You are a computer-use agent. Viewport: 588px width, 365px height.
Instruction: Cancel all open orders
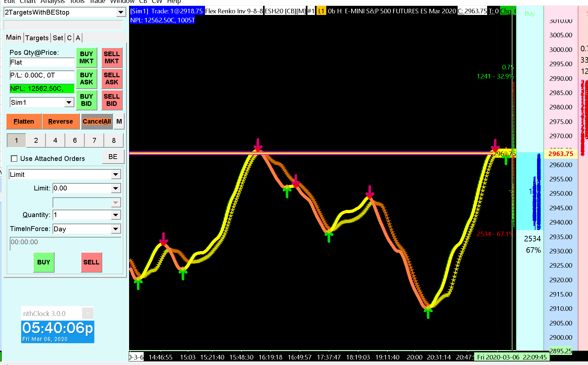point(97,121)
